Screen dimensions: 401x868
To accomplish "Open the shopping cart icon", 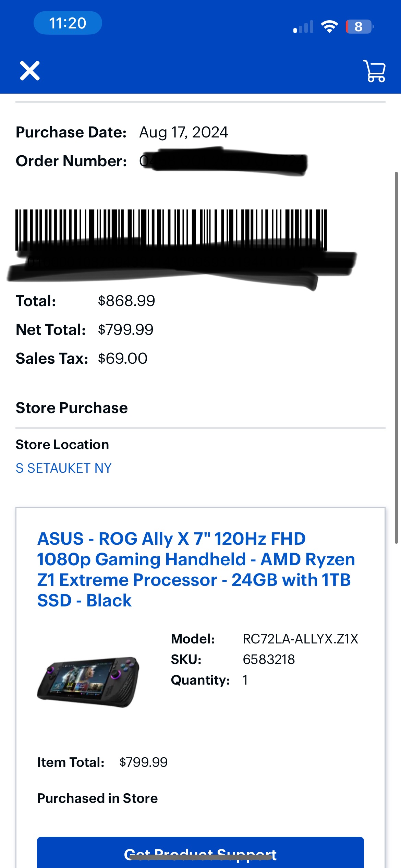I will 375,71.
